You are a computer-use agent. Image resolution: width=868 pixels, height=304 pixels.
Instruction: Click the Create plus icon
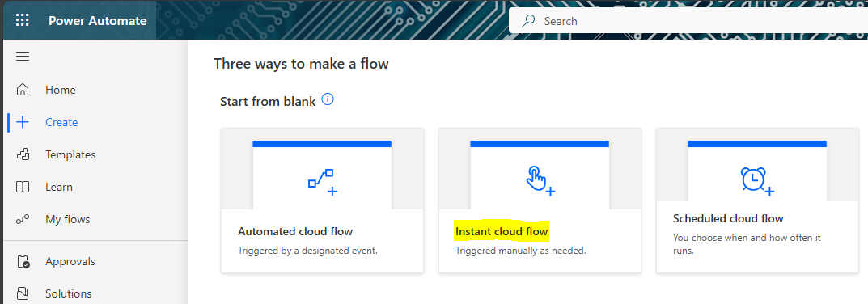23,122
